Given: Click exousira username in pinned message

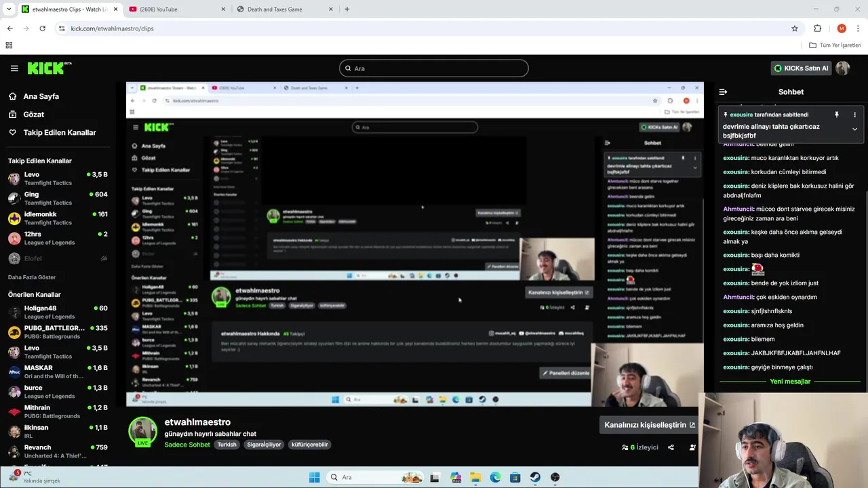Looking at the screenshot, I should click(741, 115).
